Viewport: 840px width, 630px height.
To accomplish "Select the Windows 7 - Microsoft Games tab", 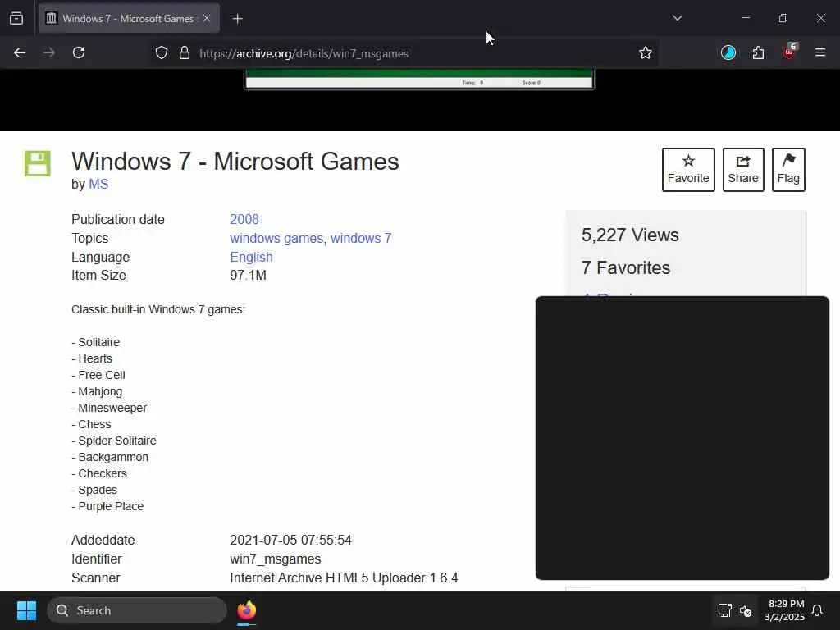I will 129,18.
